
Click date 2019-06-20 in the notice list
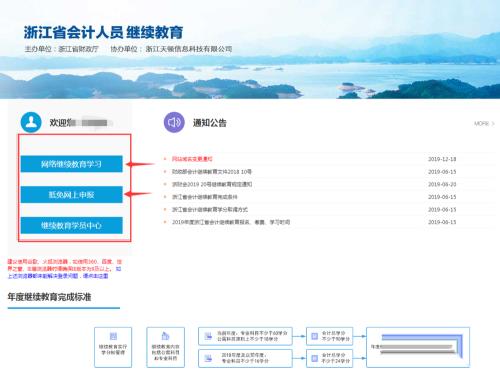point(442,184)
